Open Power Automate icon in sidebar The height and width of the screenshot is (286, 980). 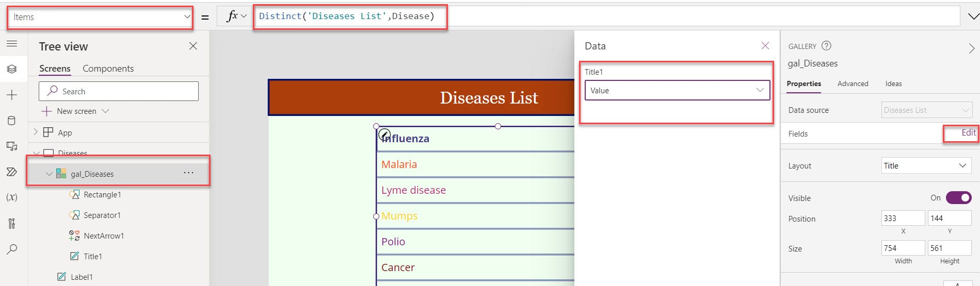[x=12, y=172]
